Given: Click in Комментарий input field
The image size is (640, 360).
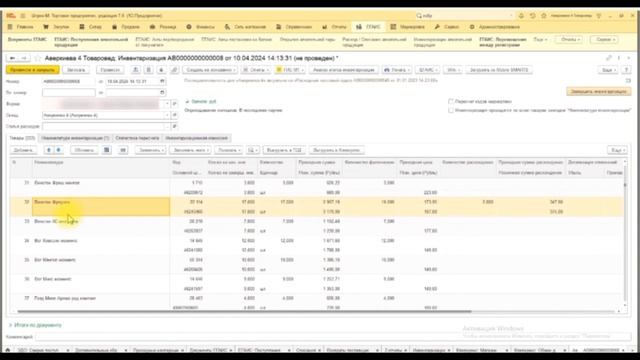Looking at the screenshot, I should coord(333,337).
